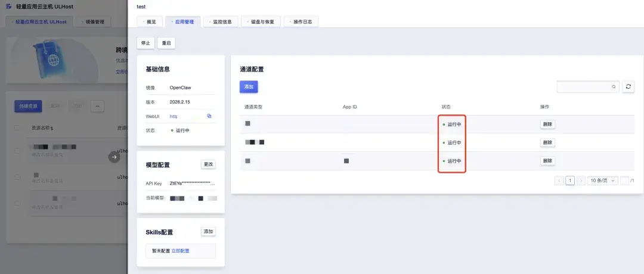Click the 通道配置 heading
The height and width of the screenshot is (274, 644).
point(252,69)
